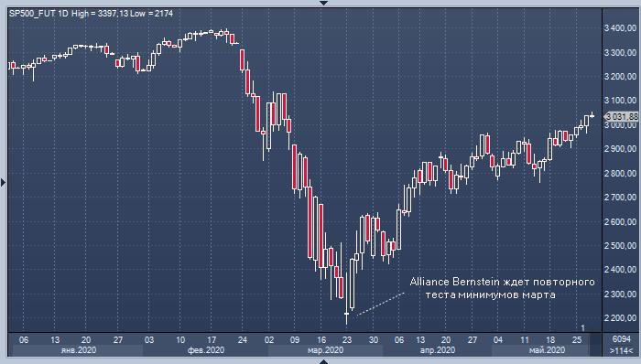Click the 6094 bar count value
The width and height of the screenshot is (641, 364).
(622, 339)
